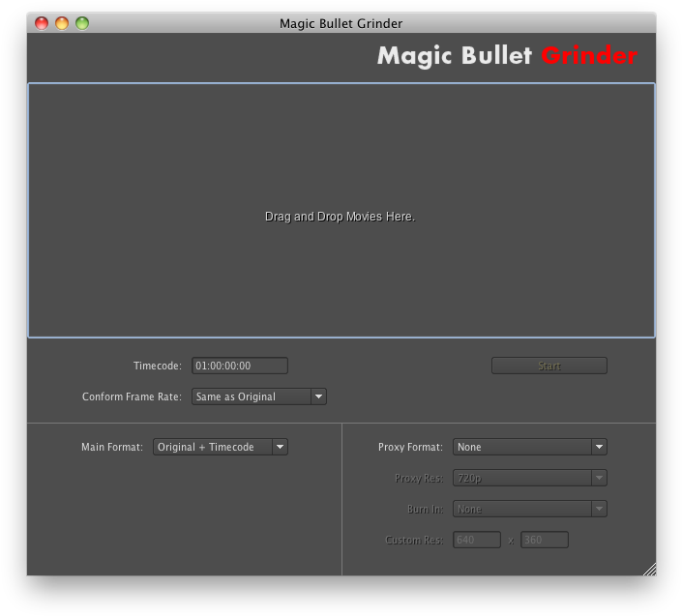Click the Burn In label
The image size is (682, 616).
(x=426, y=509)
